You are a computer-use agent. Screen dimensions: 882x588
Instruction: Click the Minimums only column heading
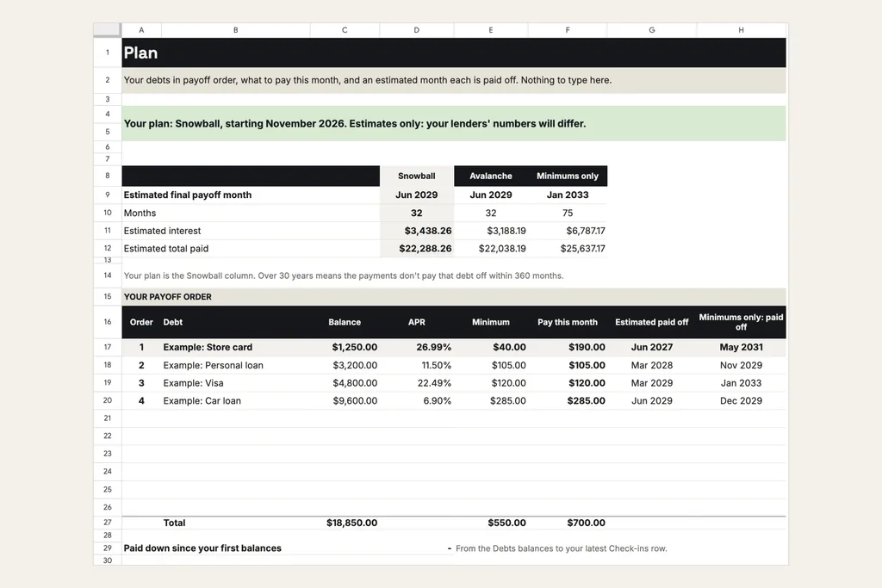(x=568, y=176)
